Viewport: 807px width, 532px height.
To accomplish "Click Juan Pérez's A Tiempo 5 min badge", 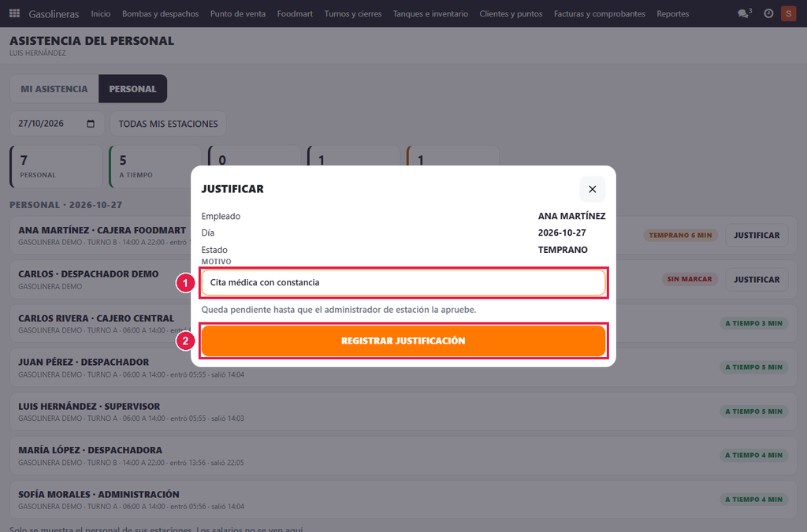I will point(753,366).
